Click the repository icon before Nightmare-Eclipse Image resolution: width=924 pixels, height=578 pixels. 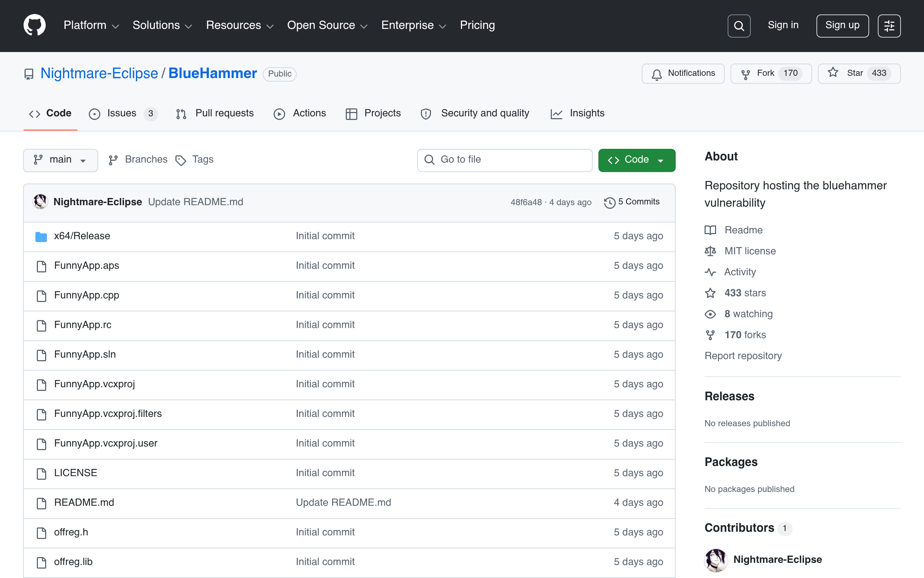(29, 74)
